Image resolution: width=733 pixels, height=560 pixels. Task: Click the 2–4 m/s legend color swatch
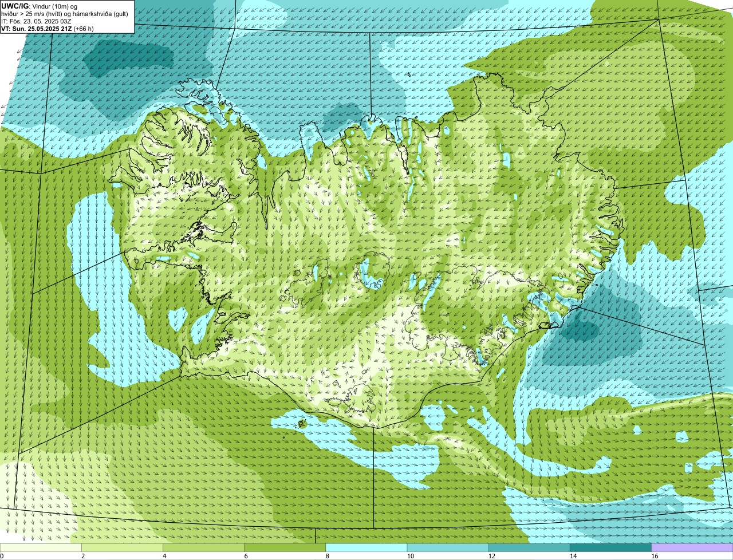(122, 548)
